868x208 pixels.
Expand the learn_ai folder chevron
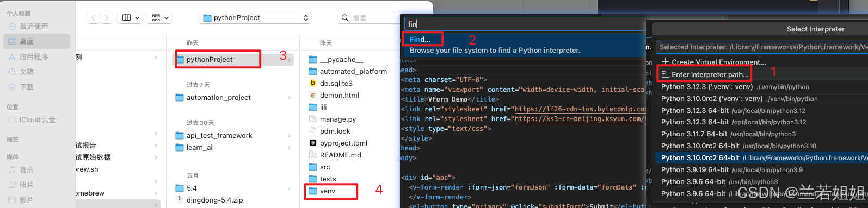point(289,147)
